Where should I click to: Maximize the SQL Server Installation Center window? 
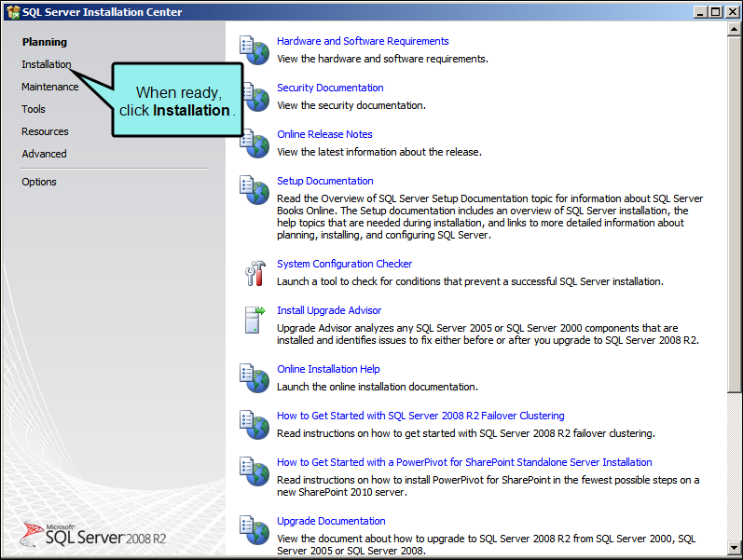[716, 12]
